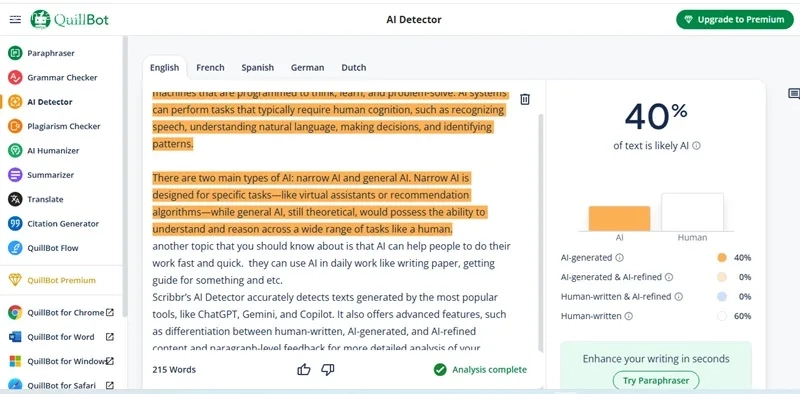This screenshot has height=394, width=800.
Task: Open the feedback chat icon at the right edge
Action: tap(794, 94)
